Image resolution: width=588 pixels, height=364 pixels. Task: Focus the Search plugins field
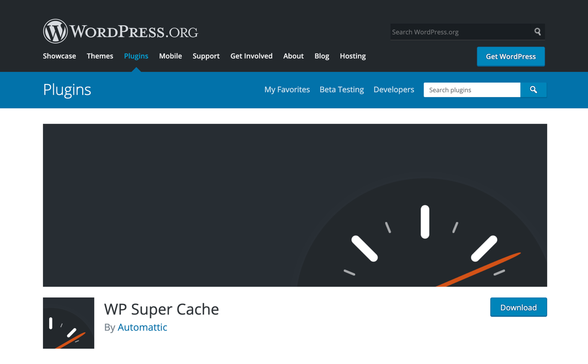[x=472, y=90]
